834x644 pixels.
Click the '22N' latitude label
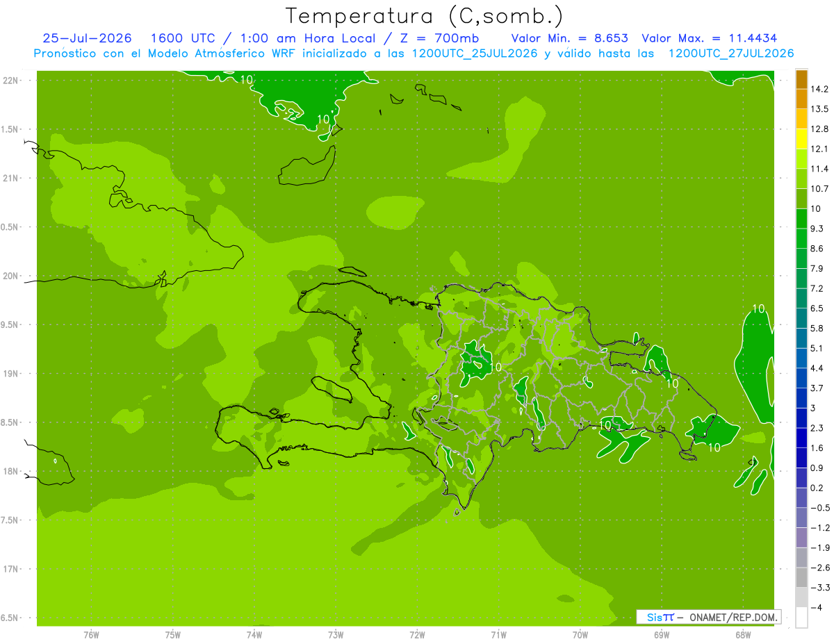click(x=11, y=80)
